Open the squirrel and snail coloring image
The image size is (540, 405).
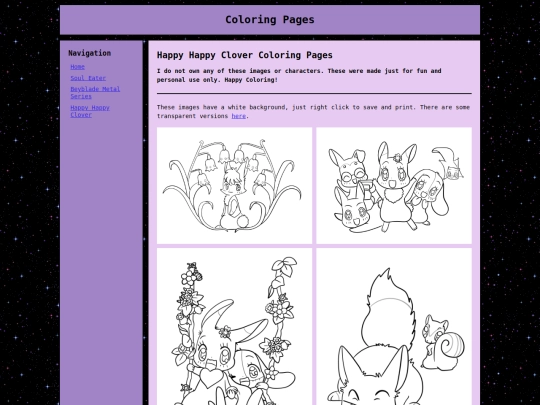[394, 326]
